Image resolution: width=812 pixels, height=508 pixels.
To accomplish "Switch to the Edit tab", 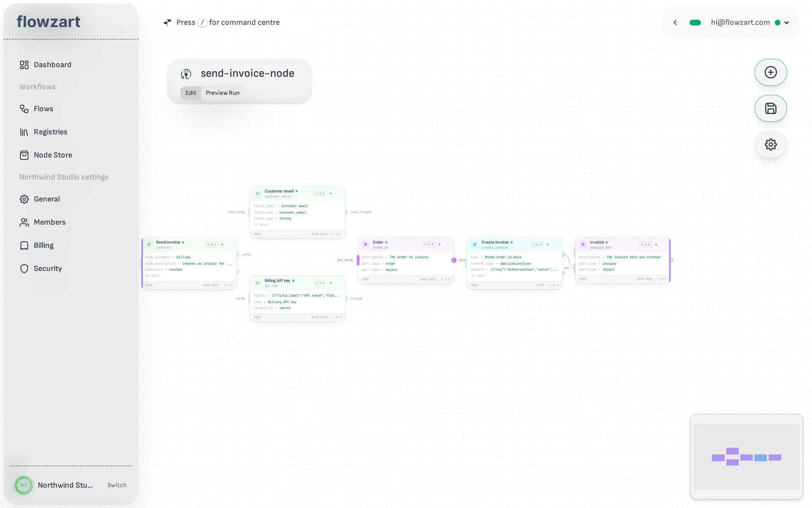I will [x=191, y=93].
